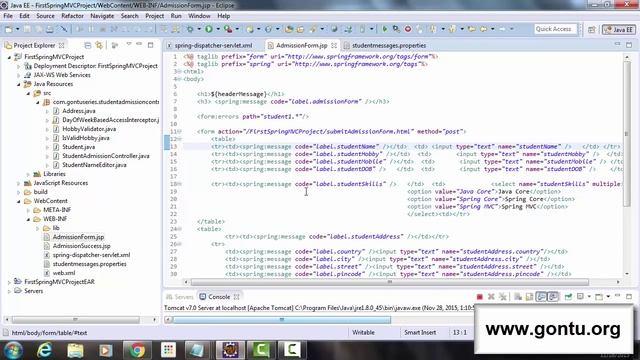
Task: Open the media player taskbar icon
Action: [x=106, y=350]
